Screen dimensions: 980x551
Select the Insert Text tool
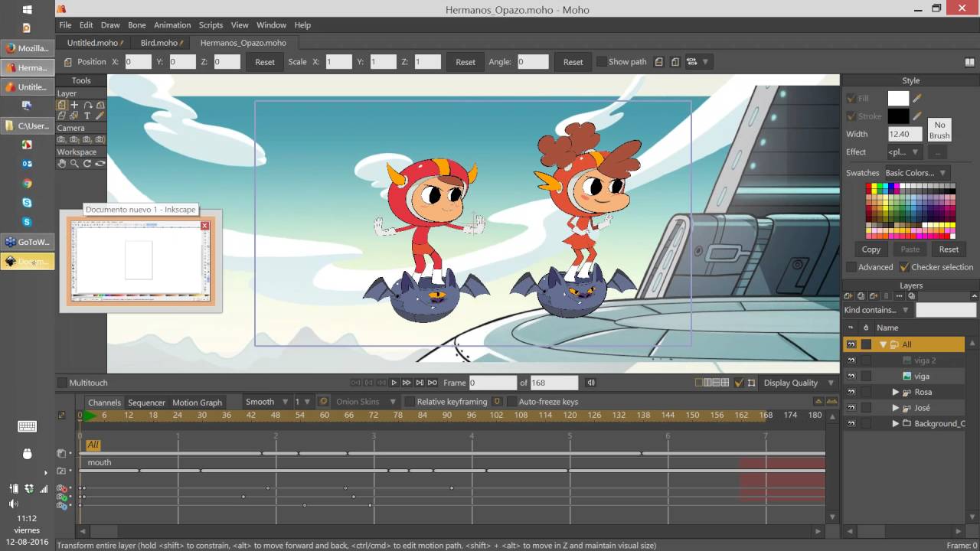87,116
